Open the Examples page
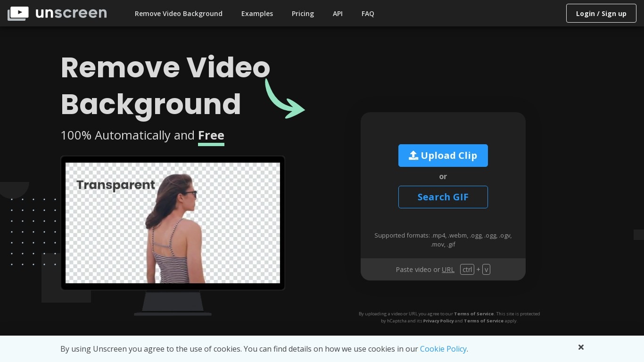 [x=257, y=13]
